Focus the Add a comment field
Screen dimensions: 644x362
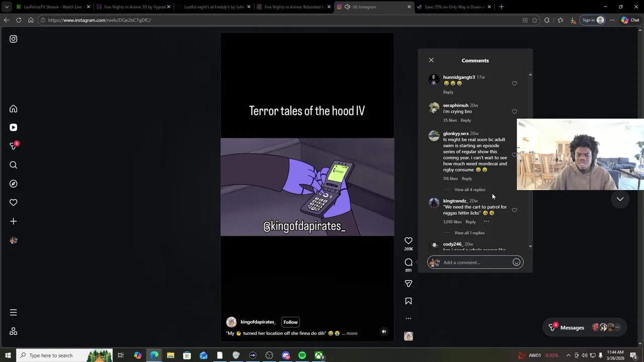[475, 262]
